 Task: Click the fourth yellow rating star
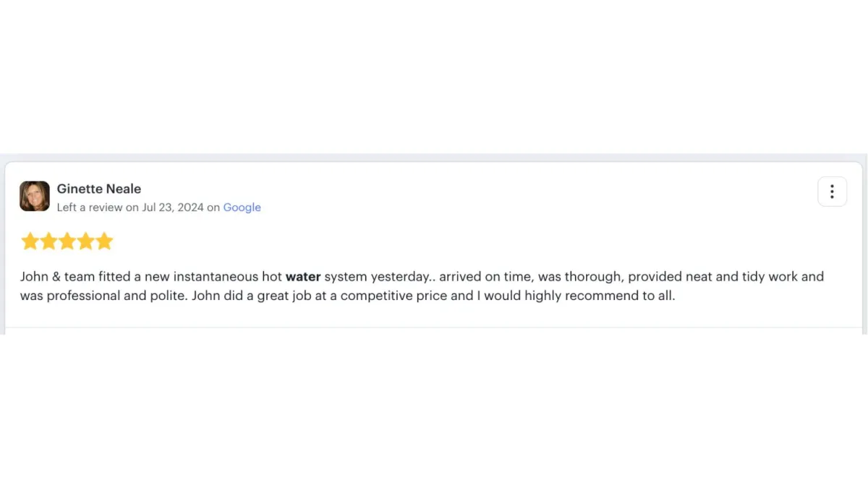click(x=86, y=241)
